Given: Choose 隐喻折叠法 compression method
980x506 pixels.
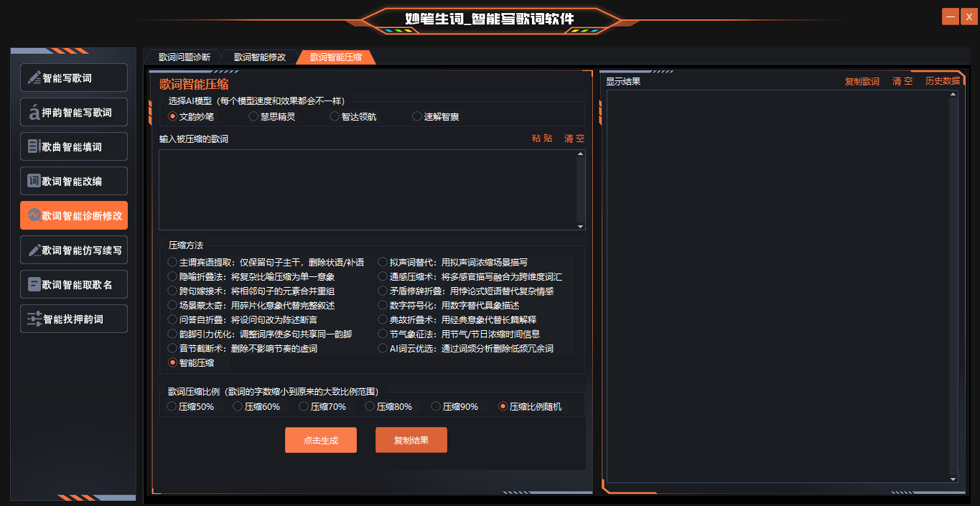Looking at the screenshot, I should 251,277.
